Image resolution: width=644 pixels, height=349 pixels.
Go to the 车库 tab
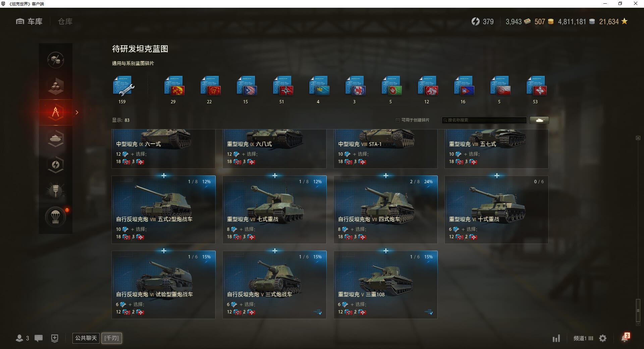29,21
